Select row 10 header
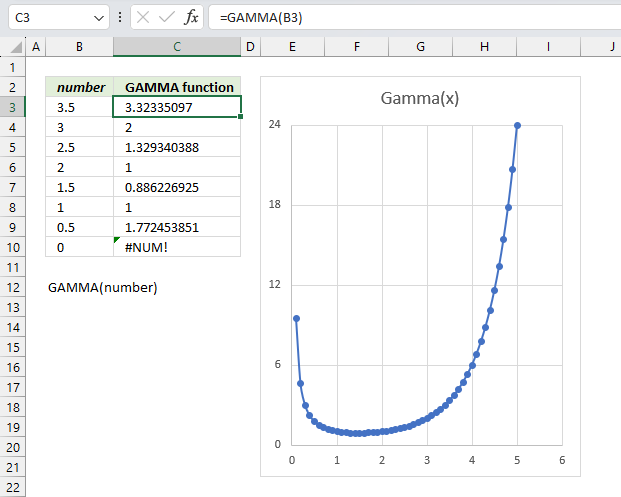Viewport: 621px width, 497px height. (x=13, y=248)
